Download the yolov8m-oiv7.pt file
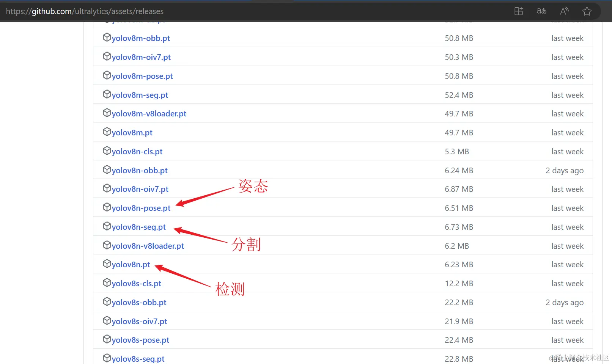This screenshot has height=364, width=612. pos(141,57)
